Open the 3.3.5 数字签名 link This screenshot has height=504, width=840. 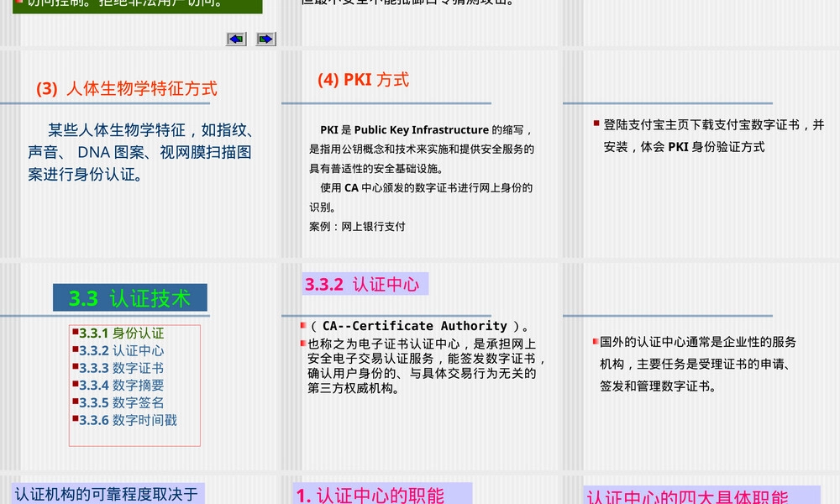[122, 402]
